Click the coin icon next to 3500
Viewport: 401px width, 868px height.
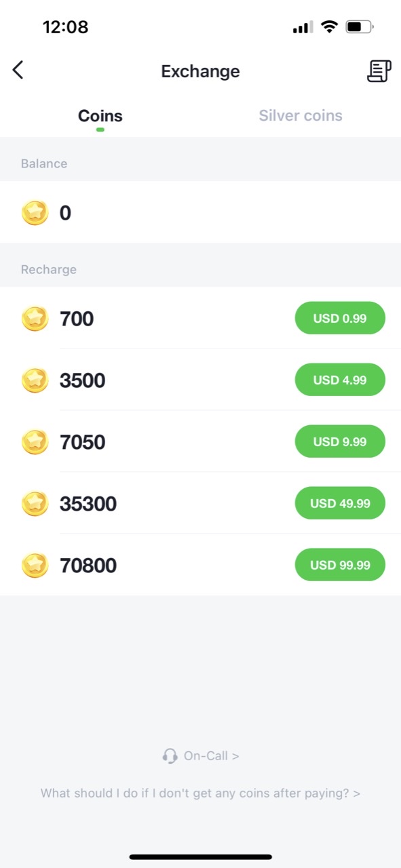(x=35, y=380)
